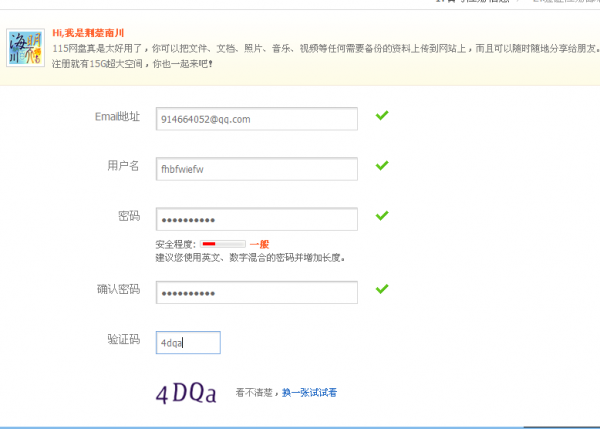
Task: Click the Email address input field
Action: pos(257,119)
